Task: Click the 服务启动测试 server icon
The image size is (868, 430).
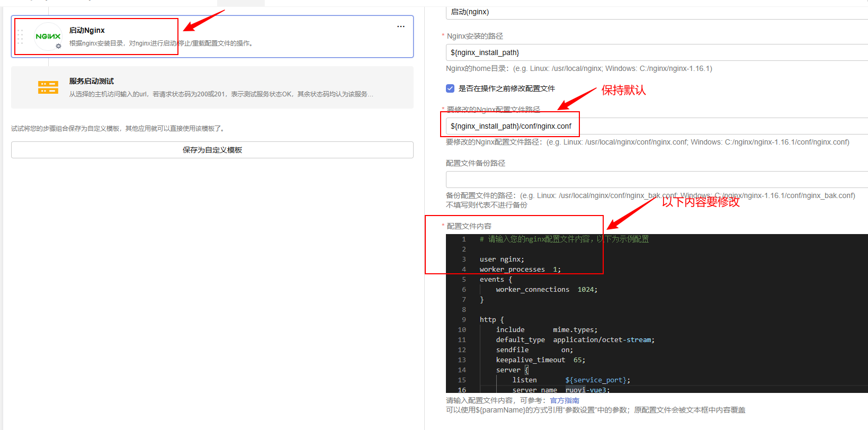Action: [48, 87]
